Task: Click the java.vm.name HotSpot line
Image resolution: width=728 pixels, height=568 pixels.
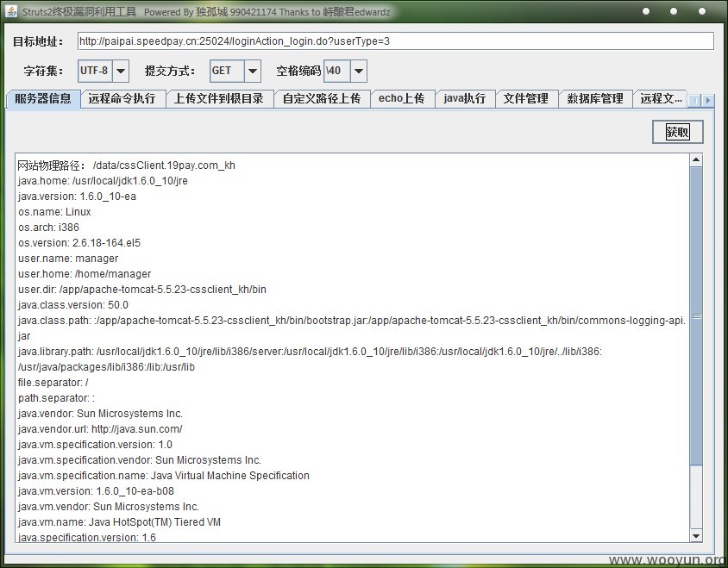Action: (x=119, y=522)
